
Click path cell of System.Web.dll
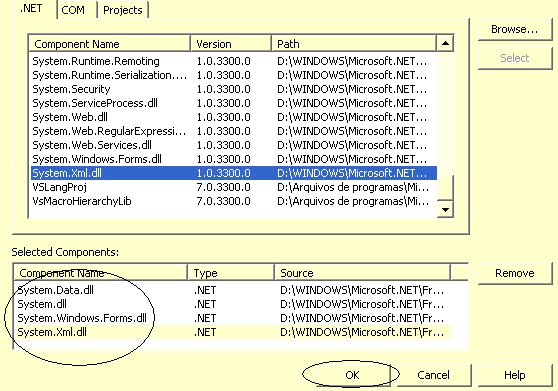click(x=352, y=117)
